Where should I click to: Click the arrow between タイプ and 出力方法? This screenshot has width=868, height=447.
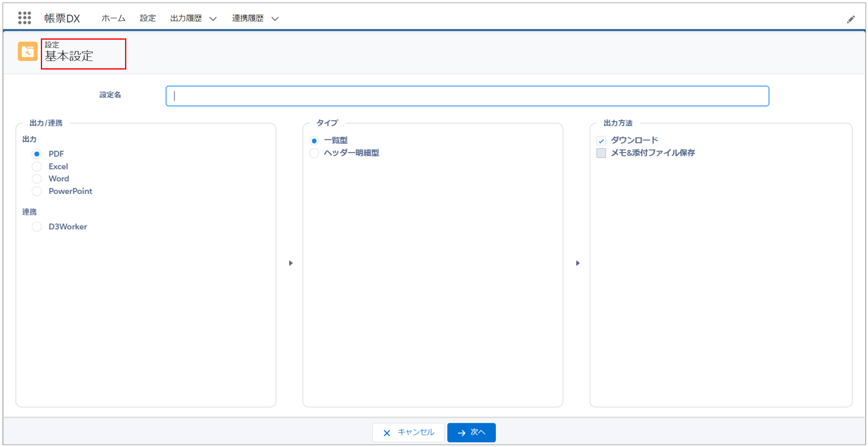click(x=578, y=263)
